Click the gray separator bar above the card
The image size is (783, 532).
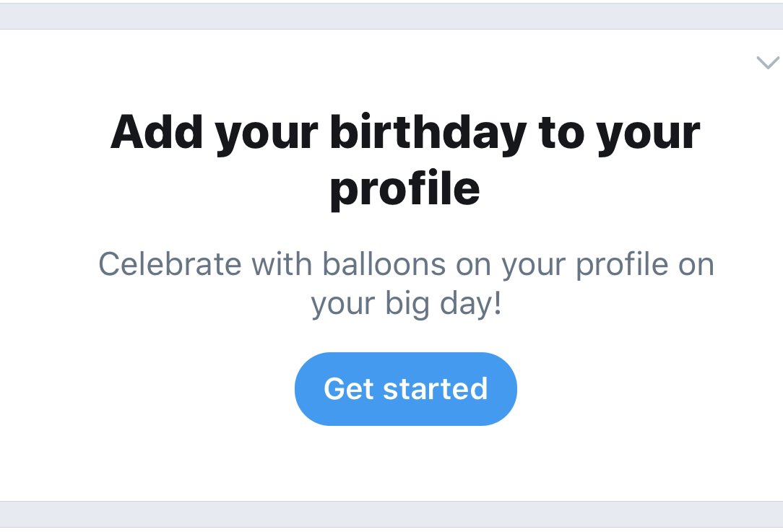tap(391, 16)
